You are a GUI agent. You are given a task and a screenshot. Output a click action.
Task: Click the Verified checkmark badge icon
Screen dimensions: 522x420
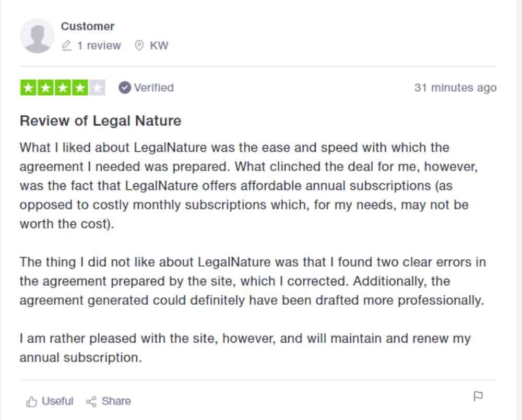(125, 88)
